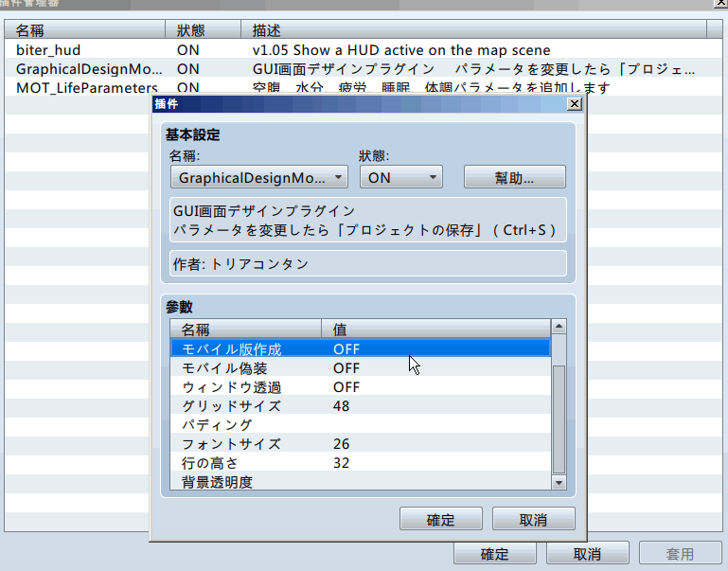
Task: Click the scroll down arrow of parameter list
Action: 559,483
